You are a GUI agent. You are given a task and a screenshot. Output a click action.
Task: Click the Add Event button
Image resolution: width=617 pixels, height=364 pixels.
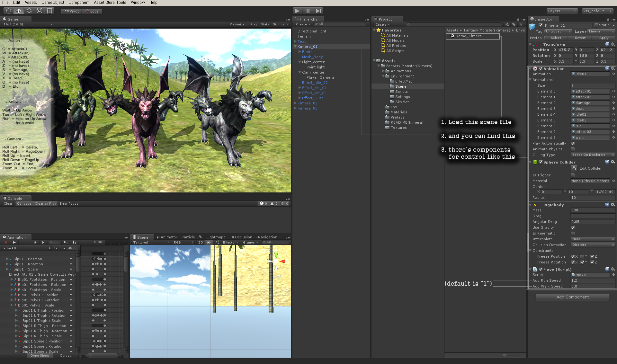pos(74,243)
